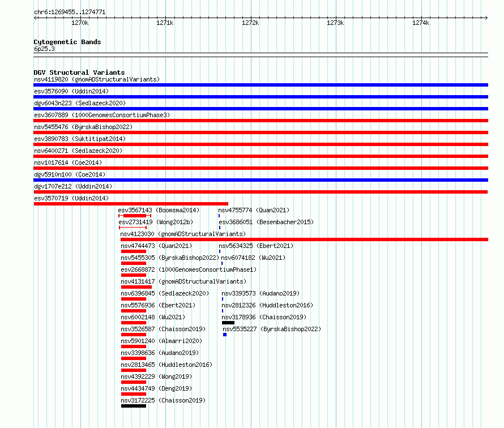Select nsv5455476 (ByrskaBishop2022) variant label
The width and height of the screenshot is (504, 428).
pyautogui.click(x=83, y=127)
